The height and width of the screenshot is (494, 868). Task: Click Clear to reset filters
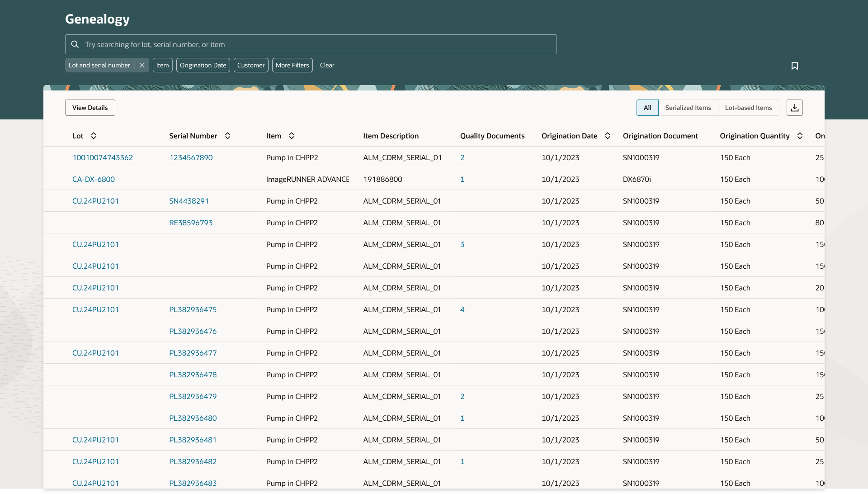pyautogui.click(x=327, y=65)
